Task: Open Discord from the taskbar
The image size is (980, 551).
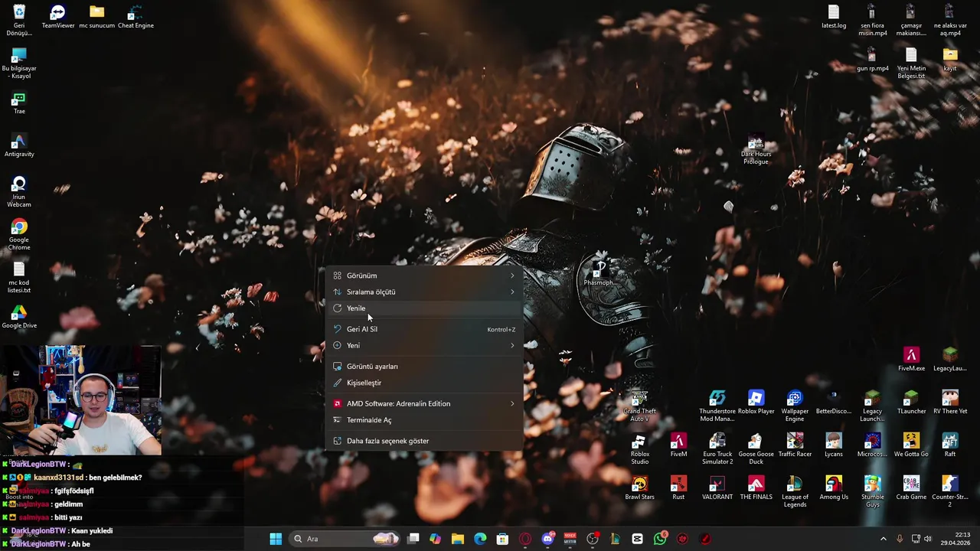Action: (x=547, y=539)
